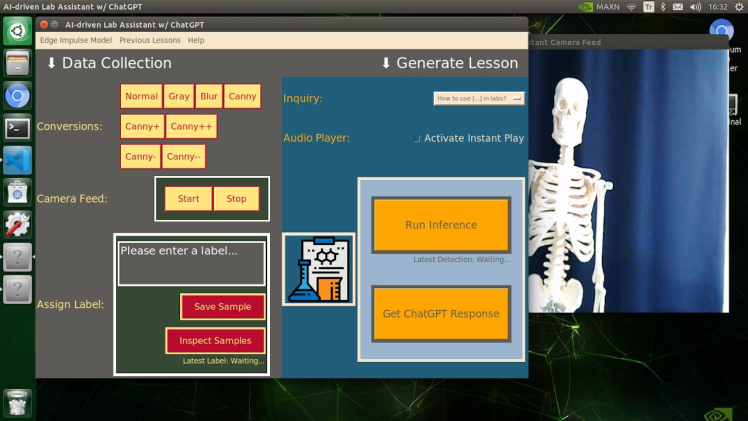Focus the 'Please enter a label' field
Screen dimensions: 748x421
[x=191, y=264]
